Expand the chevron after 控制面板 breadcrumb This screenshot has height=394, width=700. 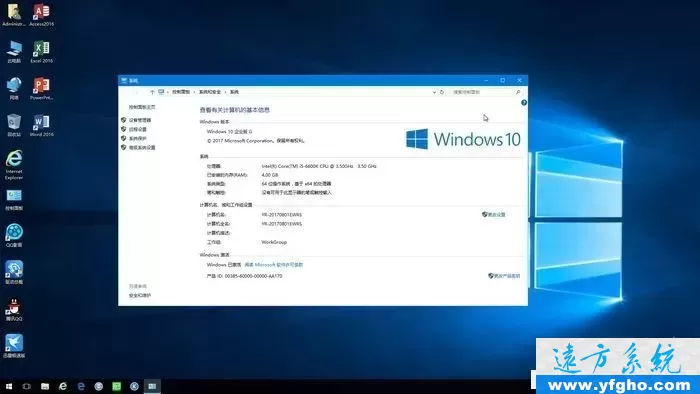194,92
